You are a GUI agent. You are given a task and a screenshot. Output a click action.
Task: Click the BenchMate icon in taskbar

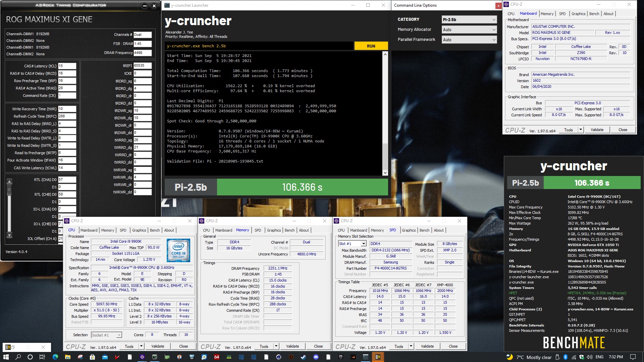(x=378, y=357)
